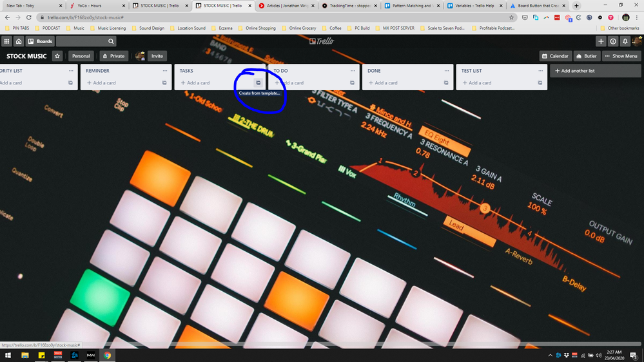Screen dimensions: 644x362
Task: Open Chrome profile avatar
Action: 625,17
